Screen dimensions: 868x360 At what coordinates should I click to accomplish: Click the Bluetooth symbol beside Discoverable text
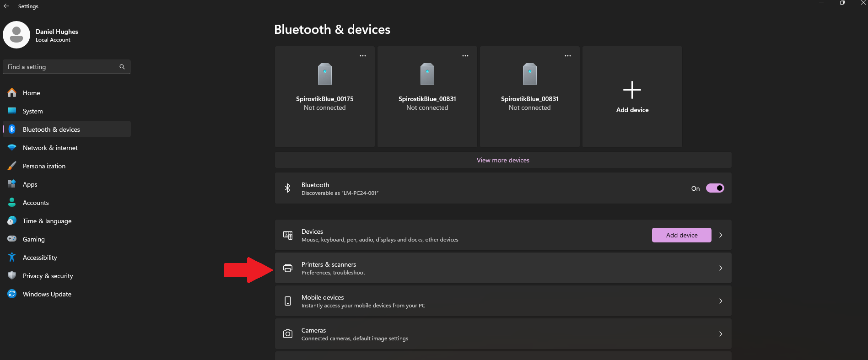pos(287,188)
